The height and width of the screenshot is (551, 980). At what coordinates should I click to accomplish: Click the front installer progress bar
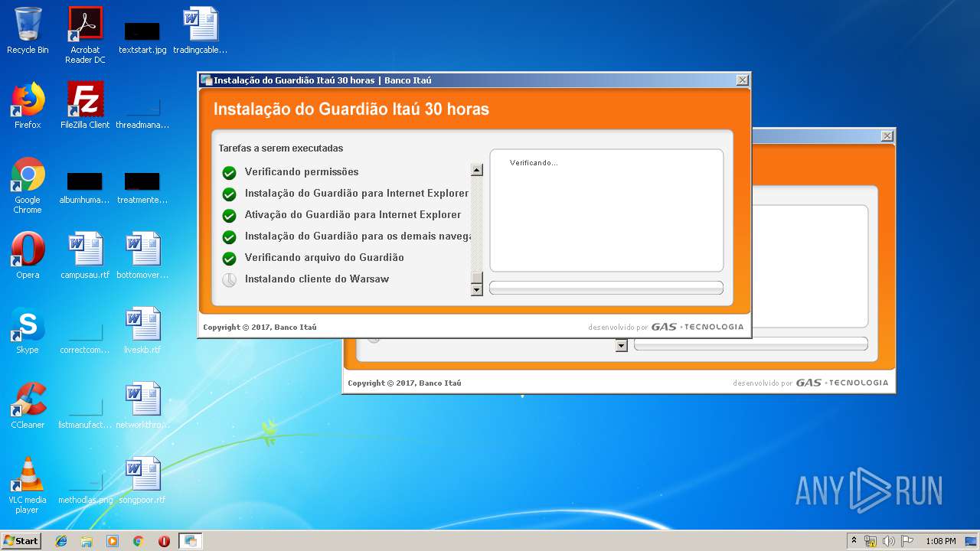tap(606, 288)
